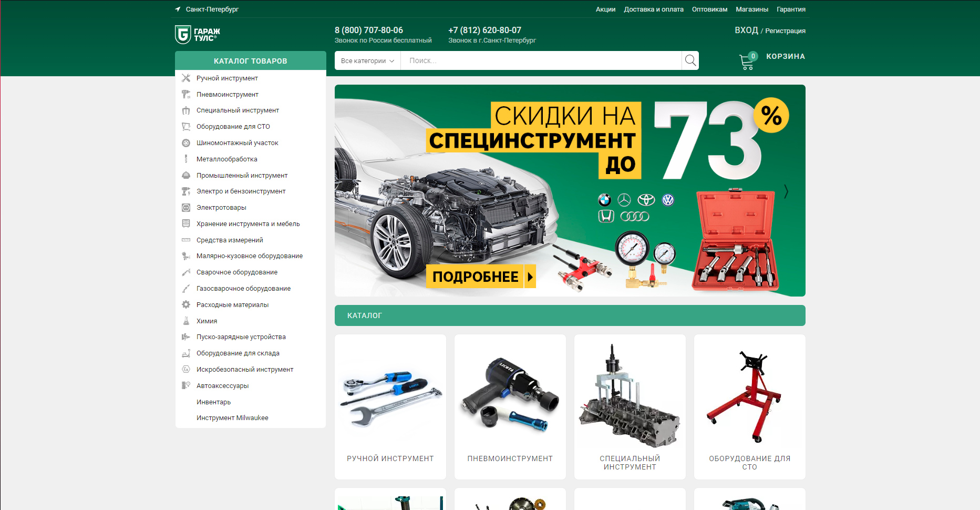980x510 pixels.
Task: Open the Все категории dropdown
Action: click(x=367, y=60)
